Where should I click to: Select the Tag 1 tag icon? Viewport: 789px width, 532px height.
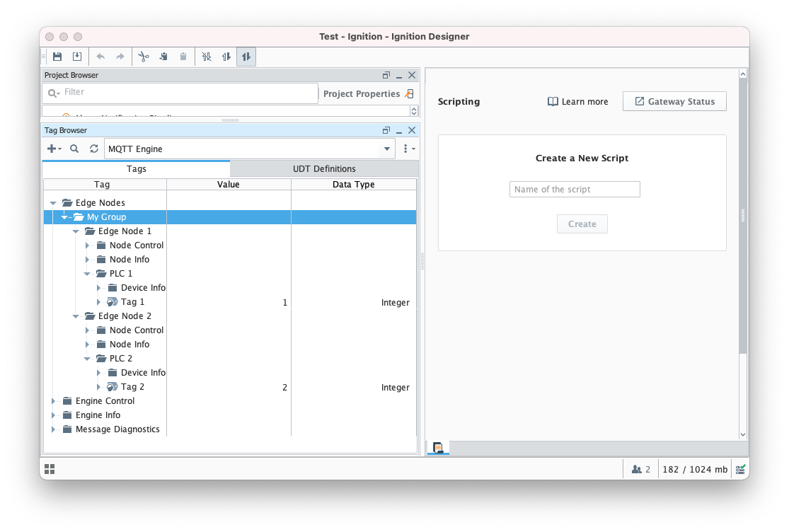(113, 301)
